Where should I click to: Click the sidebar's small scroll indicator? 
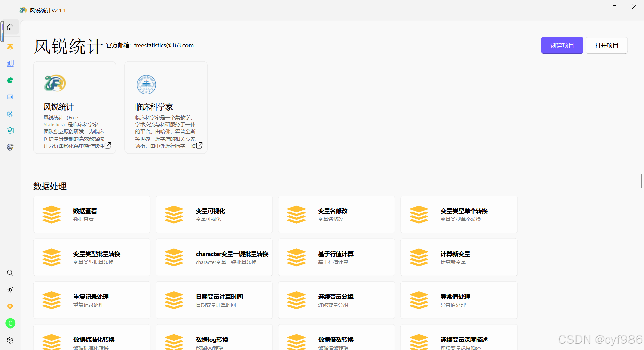[2, 32]
